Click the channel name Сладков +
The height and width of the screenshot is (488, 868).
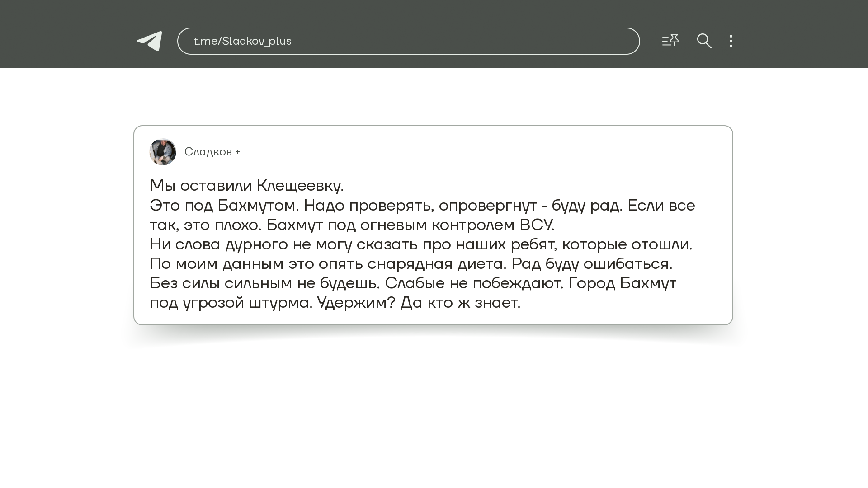[212, 152]
